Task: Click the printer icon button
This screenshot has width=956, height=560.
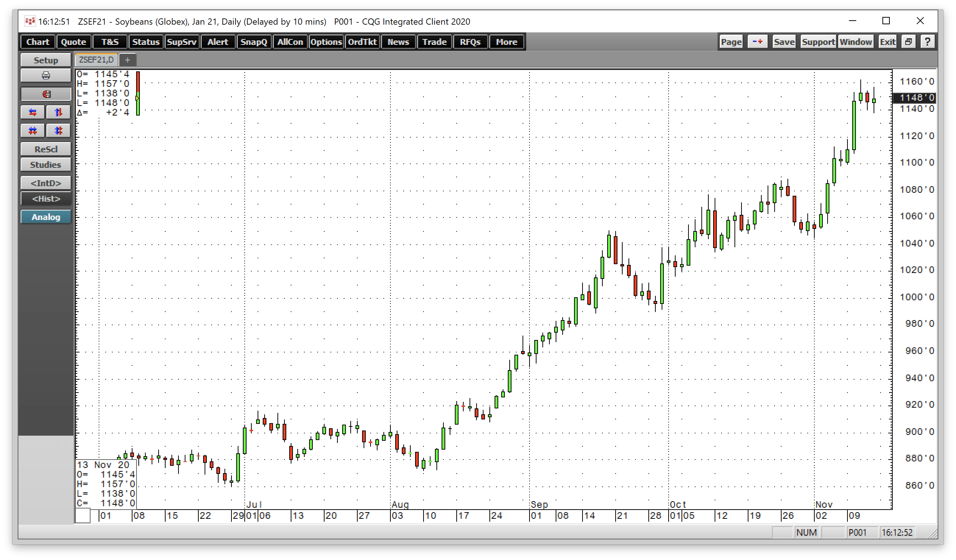Action: click(46, 75)
